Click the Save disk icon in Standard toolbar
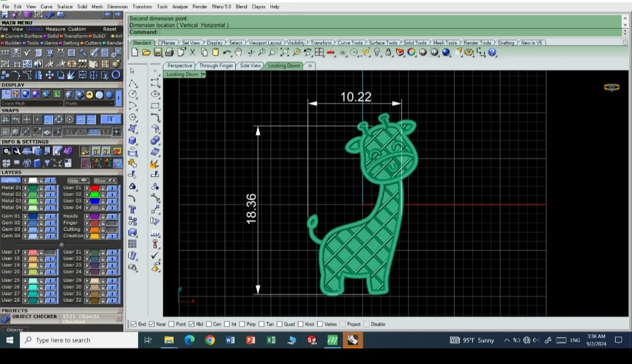Viewport: 632px width, 364px height. pos(157,53)
